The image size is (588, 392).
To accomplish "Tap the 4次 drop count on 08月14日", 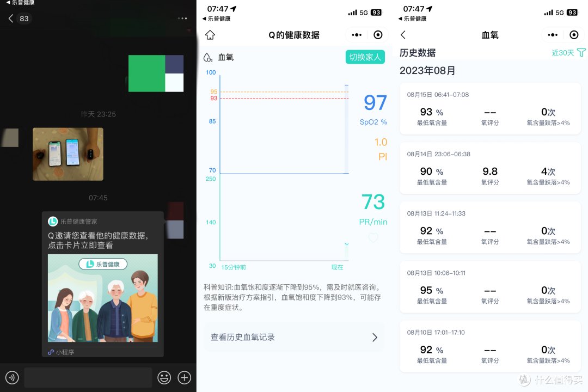I will (x=548, y=171).
